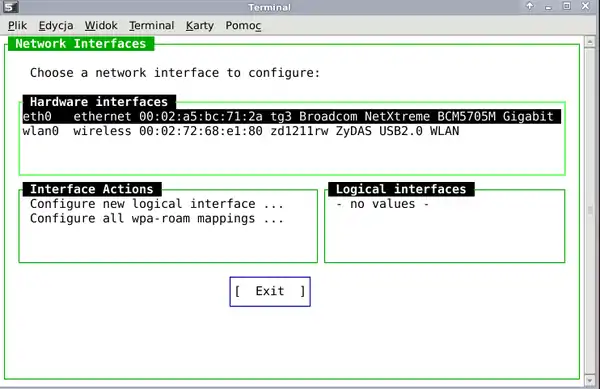Open the Edycja menu
The width and height of the screenshot is (600, 389).
pos(56,26)
